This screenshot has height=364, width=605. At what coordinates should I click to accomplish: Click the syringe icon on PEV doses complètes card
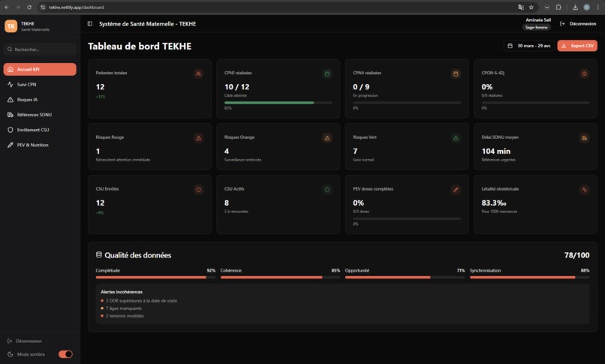pyautogui.click(x=456, y=190)
